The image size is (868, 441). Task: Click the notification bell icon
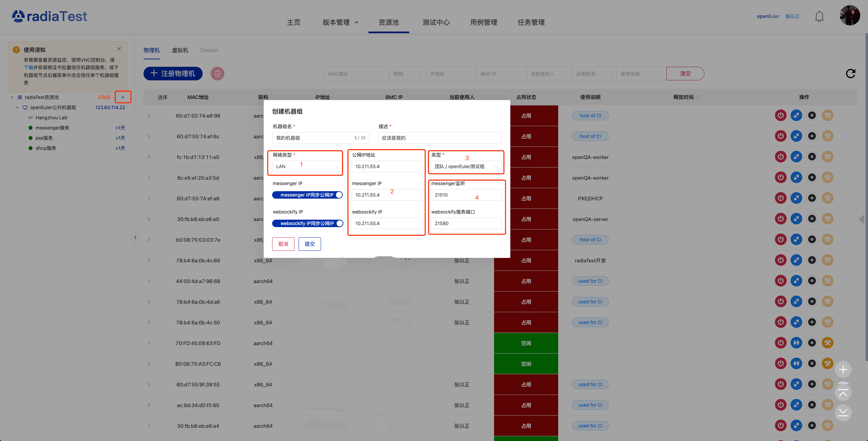click(819, 16)
